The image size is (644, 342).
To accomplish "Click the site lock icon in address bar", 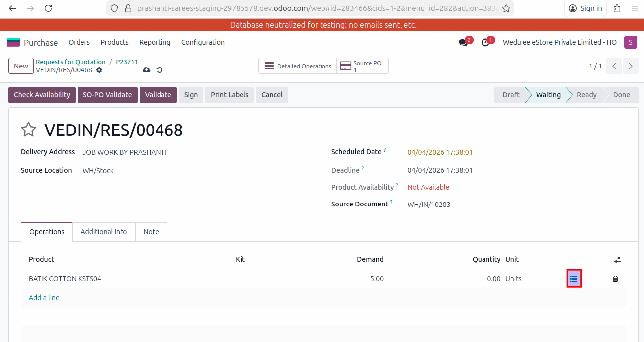I will (128, 8).
